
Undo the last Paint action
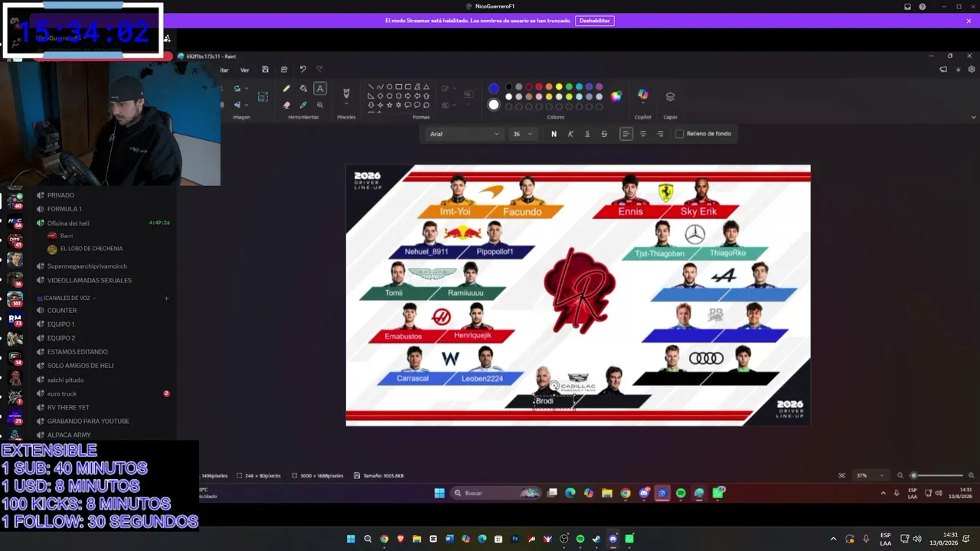click(302, 70)
